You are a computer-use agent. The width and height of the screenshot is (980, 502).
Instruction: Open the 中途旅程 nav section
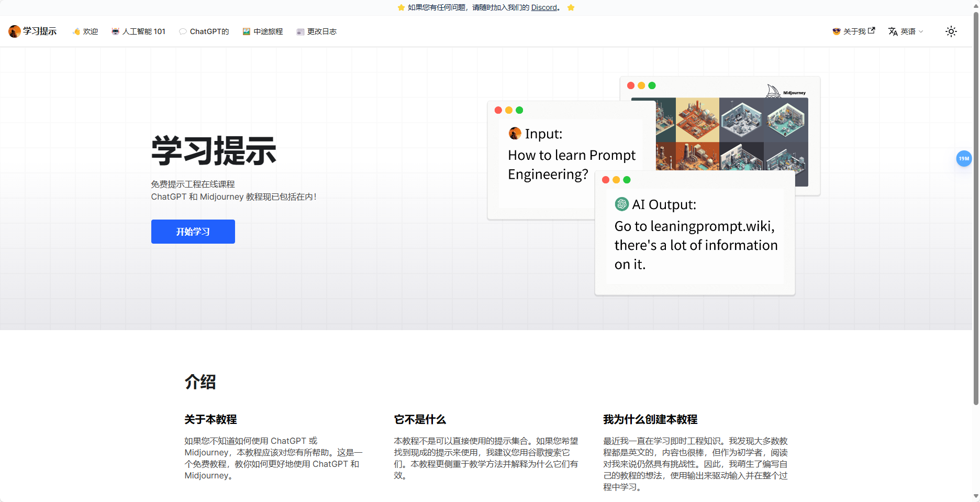pos(263,31)
